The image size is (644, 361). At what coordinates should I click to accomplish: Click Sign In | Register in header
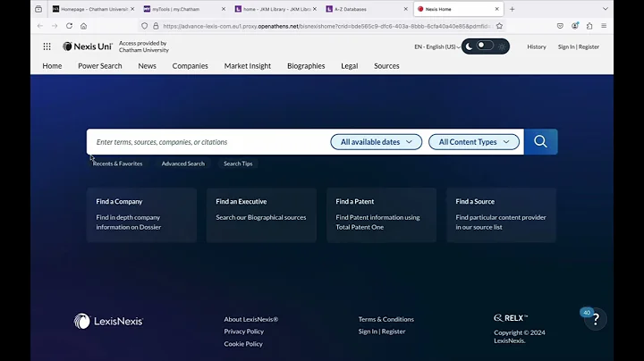(579, 46)
